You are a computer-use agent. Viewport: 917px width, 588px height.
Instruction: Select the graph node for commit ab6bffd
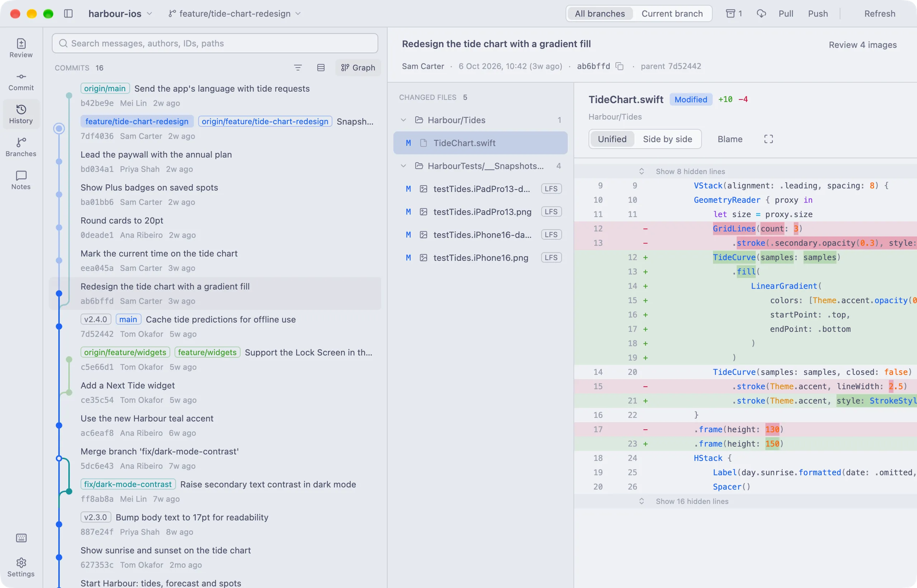59,294
